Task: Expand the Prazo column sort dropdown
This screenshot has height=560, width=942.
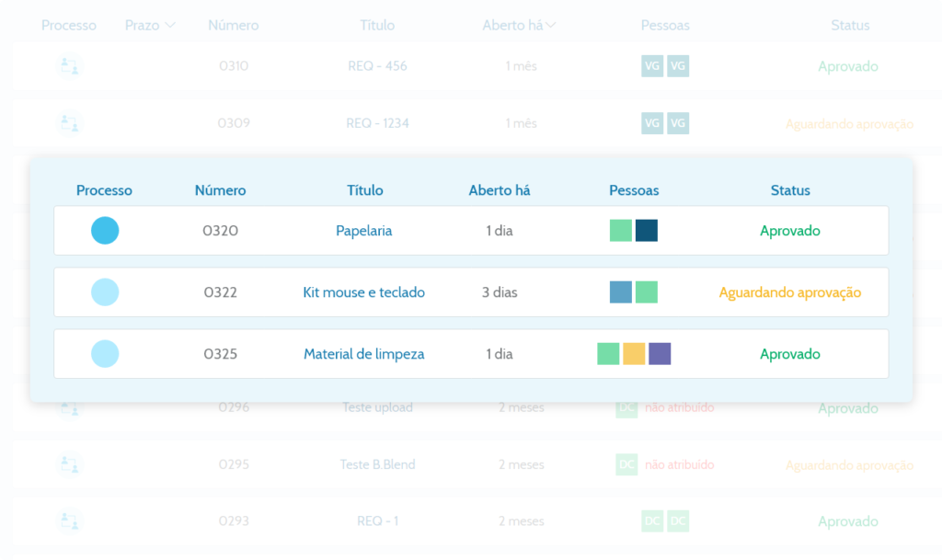Action: (x=170, y=26)
